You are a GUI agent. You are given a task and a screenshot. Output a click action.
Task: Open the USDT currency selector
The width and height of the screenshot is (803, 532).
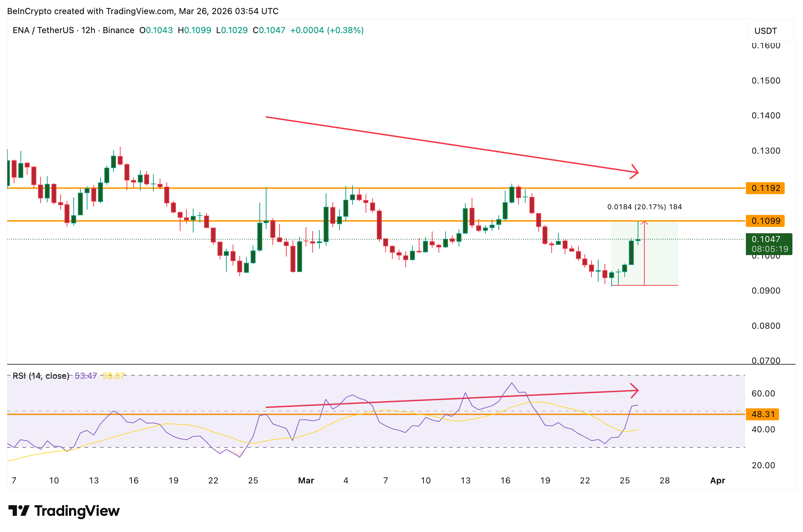770,31
